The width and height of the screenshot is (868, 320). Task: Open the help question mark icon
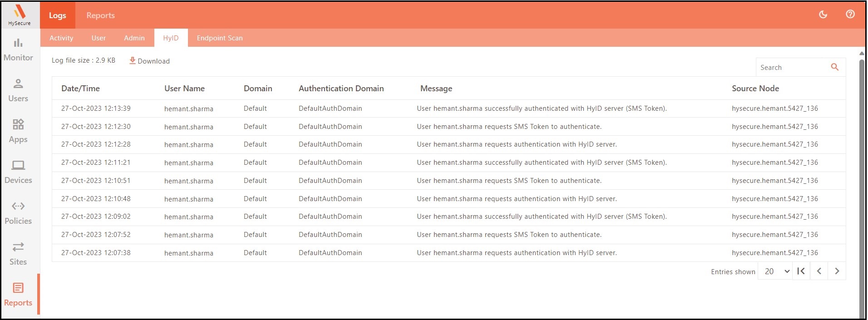850,15
